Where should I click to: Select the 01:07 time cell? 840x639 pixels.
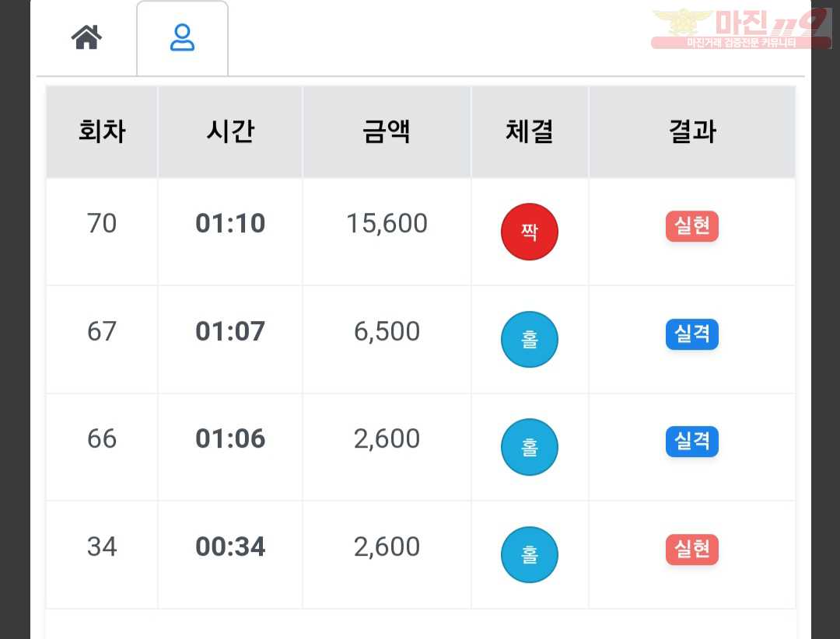coord(230,331)
